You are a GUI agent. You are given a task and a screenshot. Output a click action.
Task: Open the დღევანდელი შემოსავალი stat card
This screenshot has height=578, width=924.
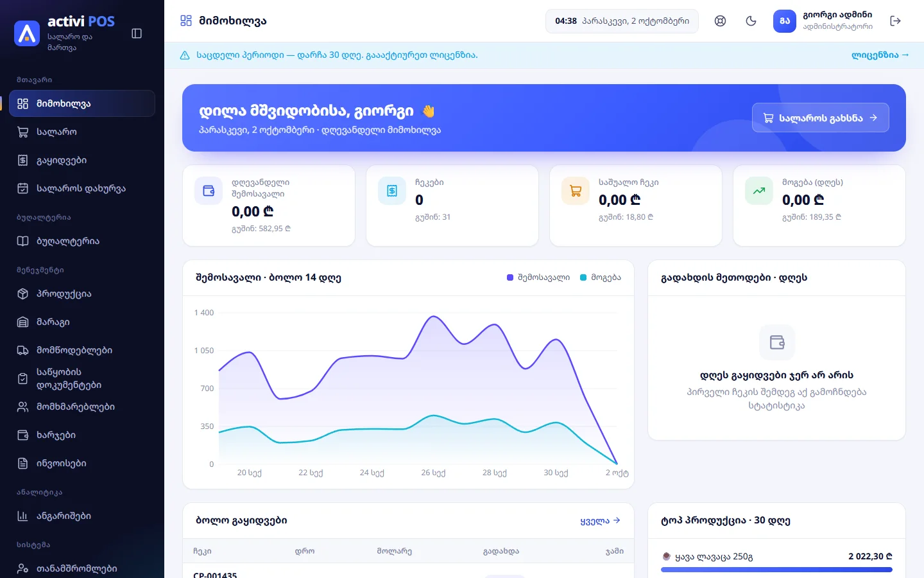[x=269, y=206]
